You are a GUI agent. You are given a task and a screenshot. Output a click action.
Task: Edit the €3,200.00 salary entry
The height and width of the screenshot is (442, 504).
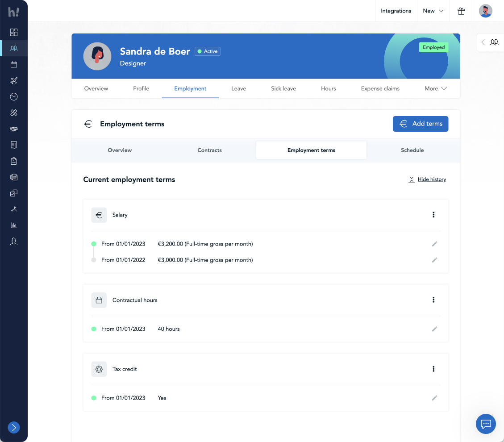pyautogui.click(x=434, y=244)
